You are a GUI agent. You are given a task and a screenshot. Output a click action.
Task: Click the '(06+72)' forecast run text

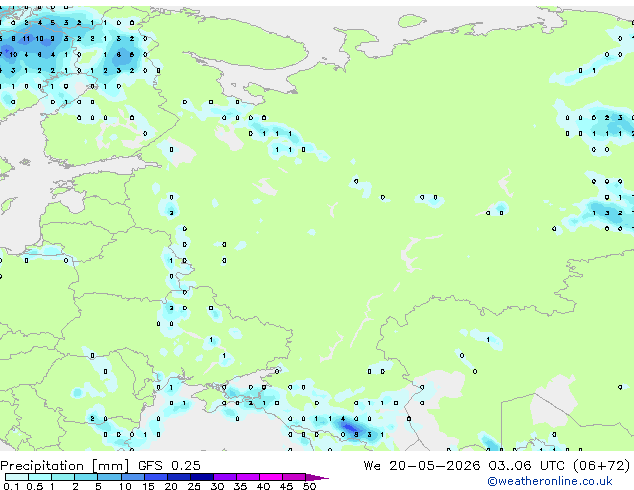(x=602, y=466)
